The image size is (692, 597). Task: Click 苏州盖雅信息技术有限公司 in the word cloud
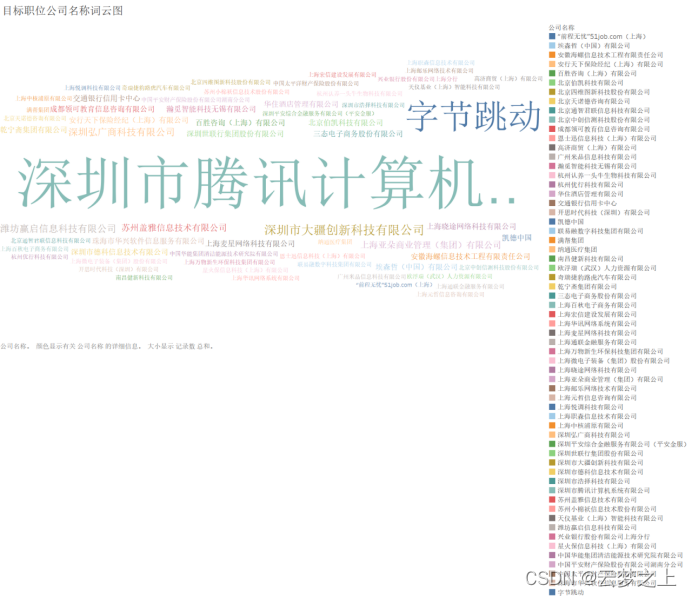174,228
